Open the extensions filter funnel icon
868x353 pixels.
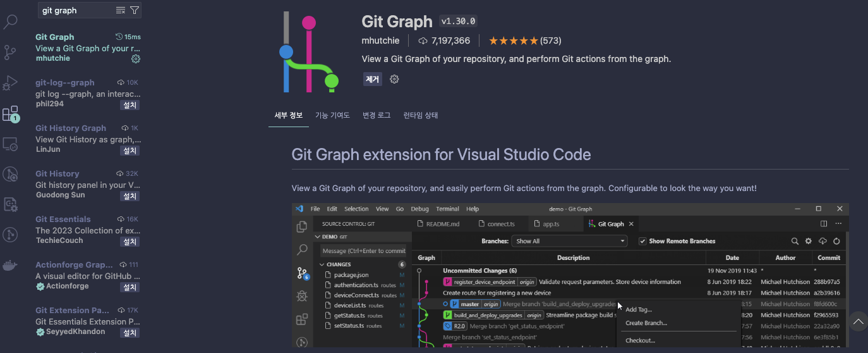pyautogui.click(x=135, y=10)
